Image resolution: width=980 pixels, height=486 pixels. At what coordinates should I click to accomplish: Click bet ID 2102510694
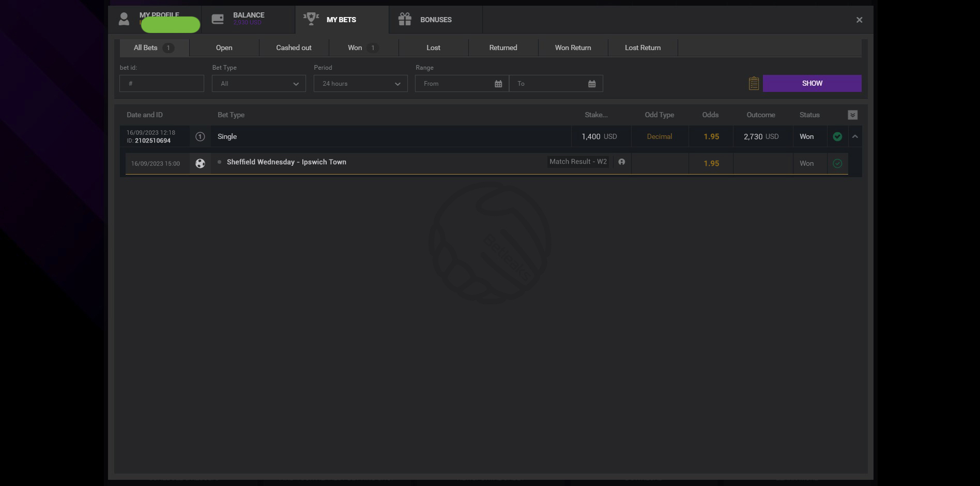152,140
